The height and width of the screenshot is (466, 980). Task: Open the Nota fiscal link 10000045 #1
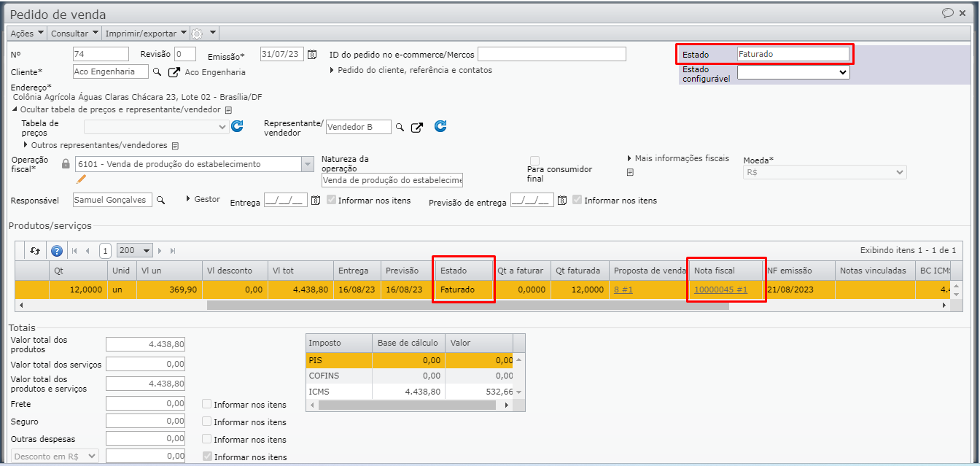pos(720,290)
